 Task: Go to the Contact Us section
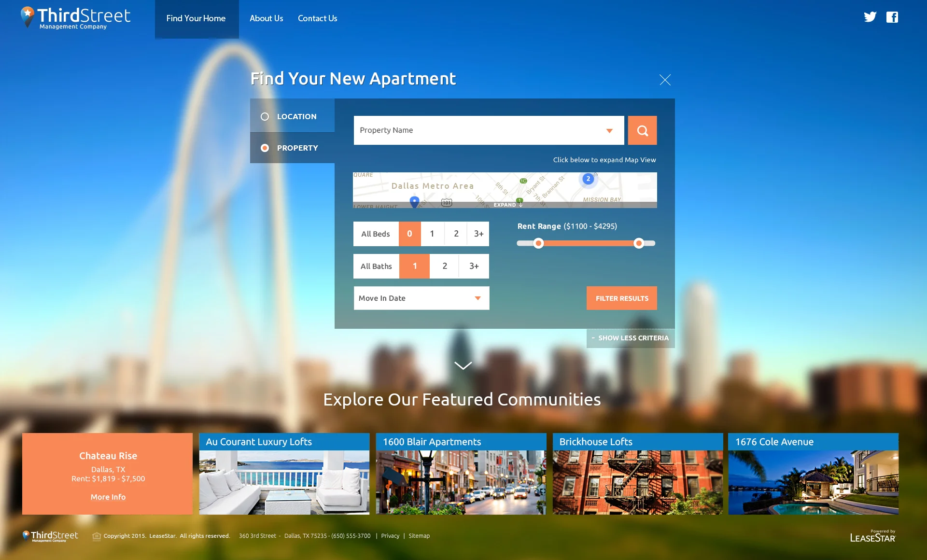tap(317, 18)
